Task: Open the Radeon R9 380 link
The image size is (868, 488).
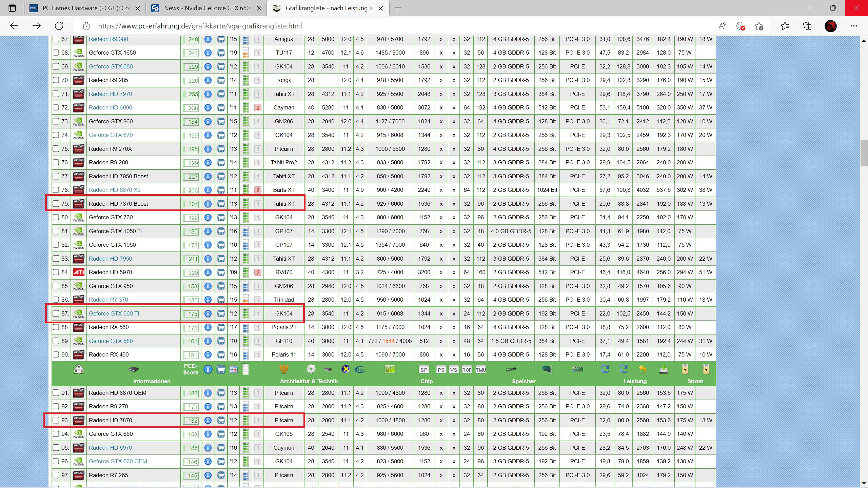Action: (x=108, y=39)
